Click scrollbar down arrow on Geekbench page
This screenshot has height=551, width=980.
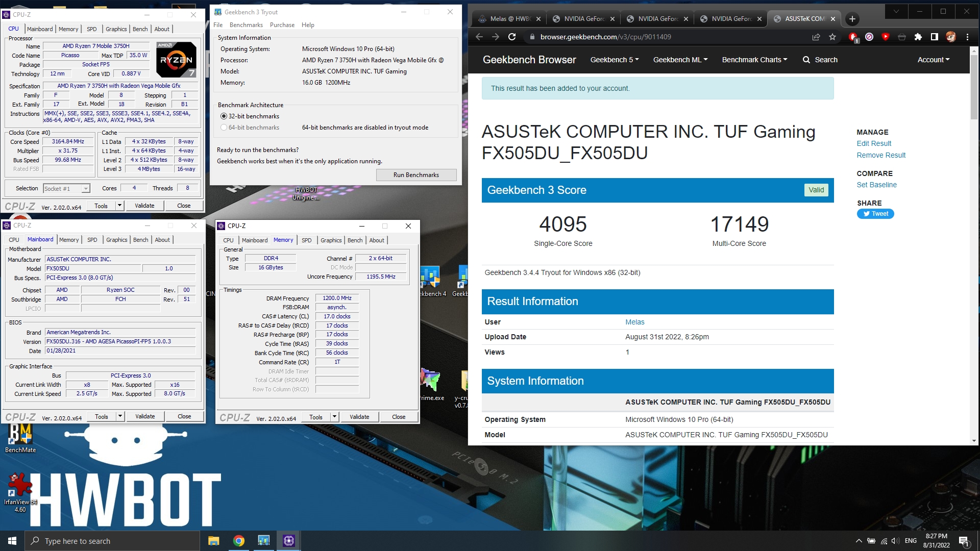(x=974, y=441)
